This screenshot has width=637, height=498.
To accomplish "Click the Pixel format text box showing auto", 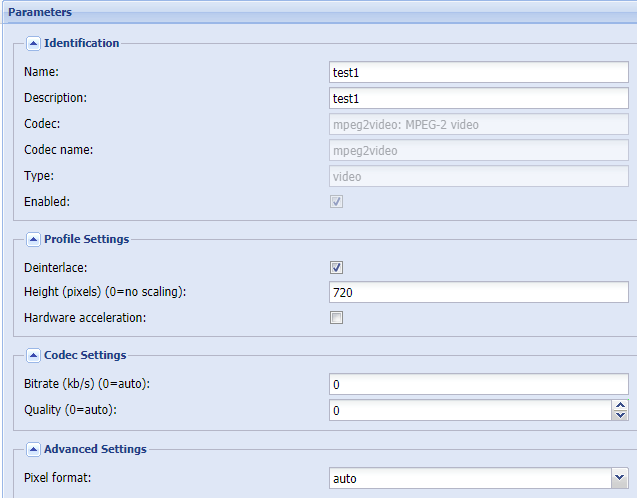I will (470, 479).
